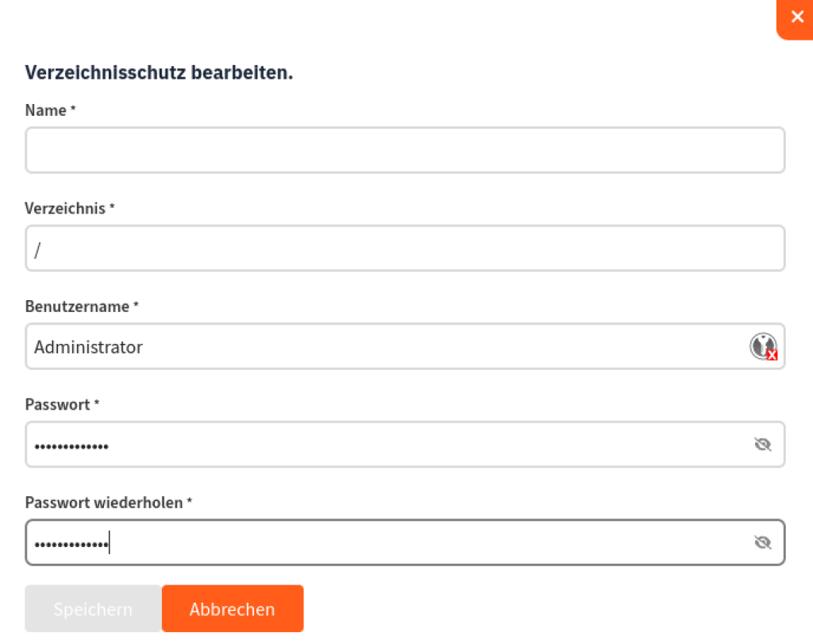Close the dialog with the orange X

(796, 17)
